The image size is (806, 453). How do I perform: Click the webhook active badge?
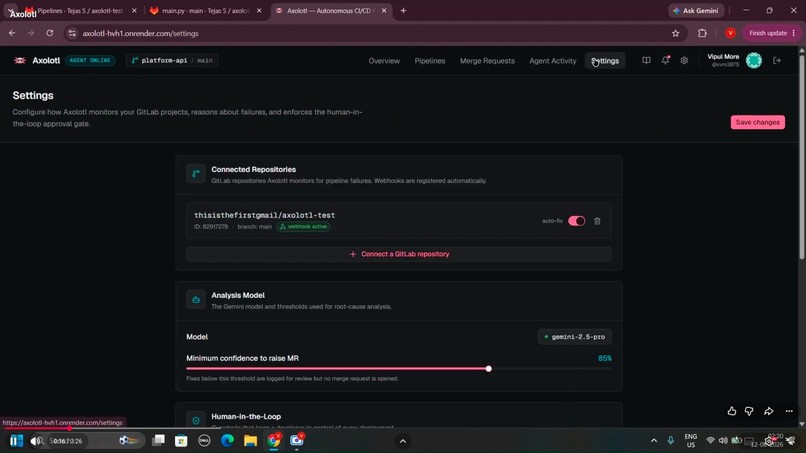303,227
